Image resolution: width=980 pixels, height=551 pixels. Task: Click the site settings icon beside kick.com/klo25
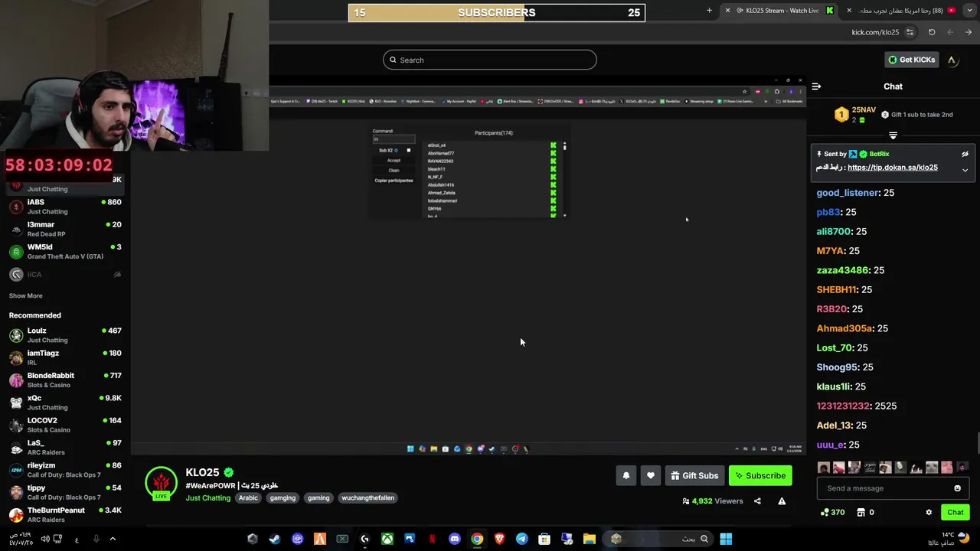click(x=910, y=32)
